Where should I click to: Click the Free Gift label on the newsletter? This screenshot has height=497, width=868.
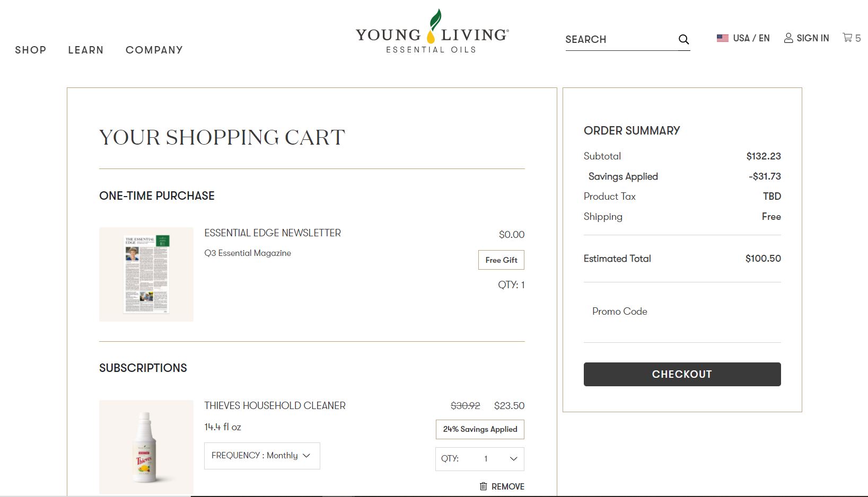[501, 260]
